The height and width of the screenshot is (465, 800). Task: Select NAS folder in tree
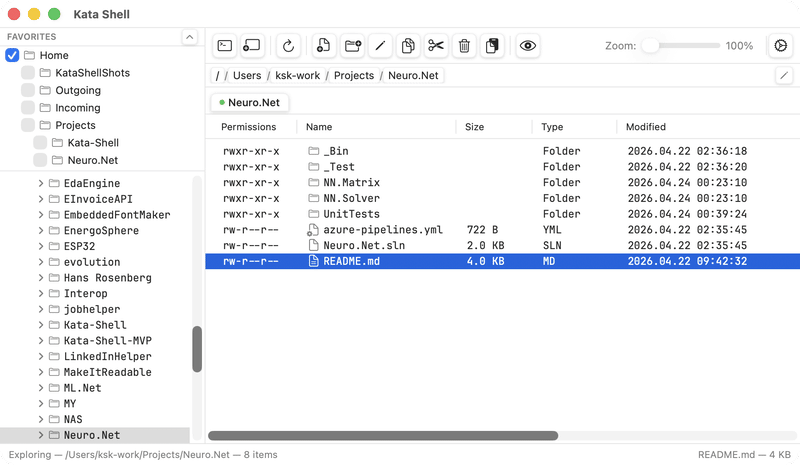73,420
